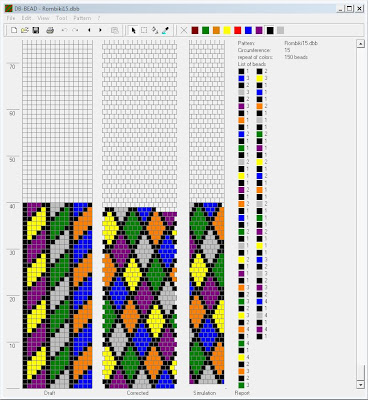
Task: Click the New file icon
Action: tap(14, 30)
